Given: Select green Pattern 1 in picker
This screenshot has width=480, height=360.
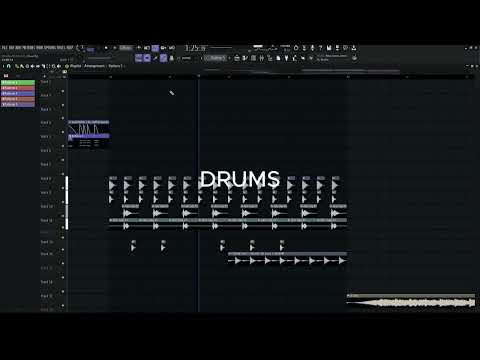Looking at the screenshot, I should (x=18, y=82).
